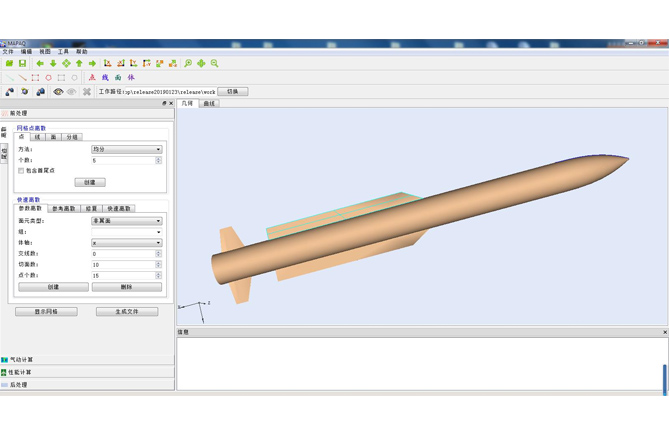Click the green save disk icon
The width and height of the screenshot is (669, 445).
pyautogui.click(x=22, y=63)
